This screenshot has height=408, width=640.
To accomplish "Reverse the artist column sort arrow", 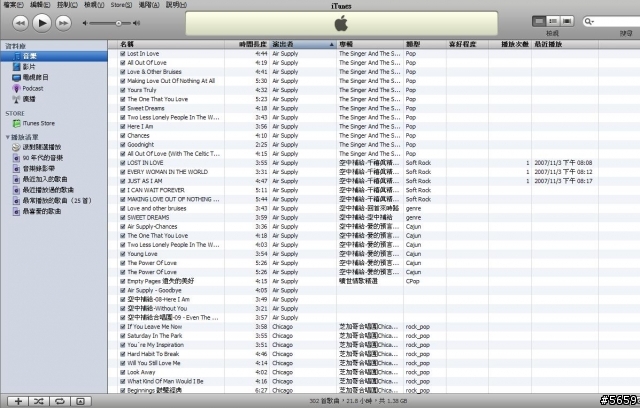I will 331,44.
